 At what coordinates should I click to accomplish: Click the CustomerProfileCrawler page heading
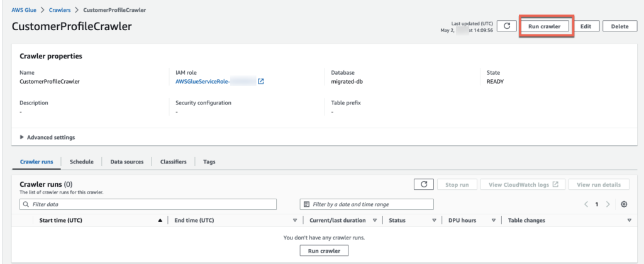point(72,26)
